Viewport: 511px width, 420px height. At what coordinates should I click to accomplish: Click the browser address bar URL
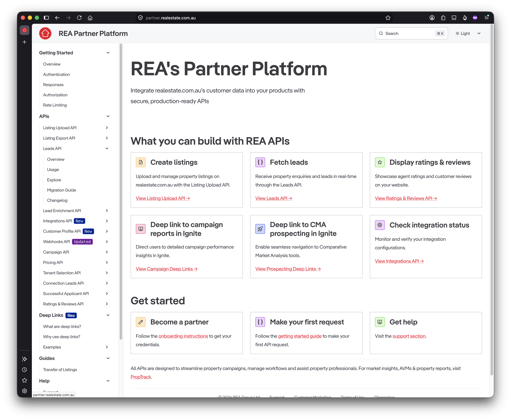(171, 18)
